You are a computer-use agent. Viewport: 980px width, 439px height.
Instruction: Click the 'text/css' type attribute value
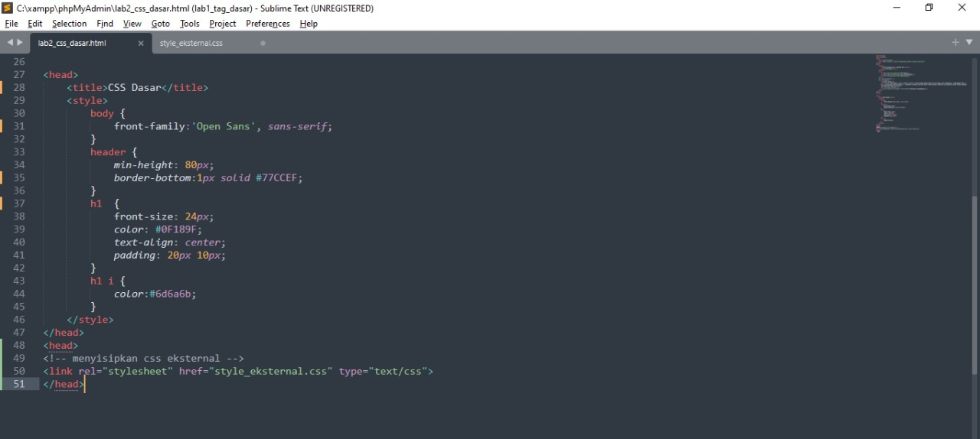point(396,371)
